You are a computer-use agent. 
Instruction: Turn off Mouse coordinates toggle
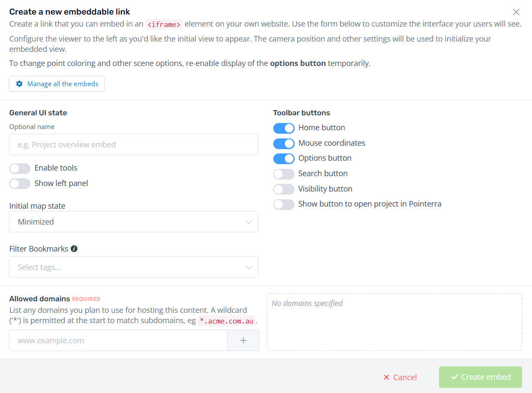[x=284, y=143]
